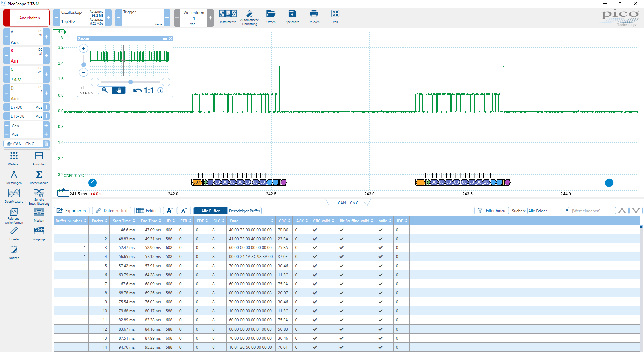Image resolution: width=644 pixels, height=352 pixels.
Task: Click the Filter hinzu button
Action: point(492,211)
